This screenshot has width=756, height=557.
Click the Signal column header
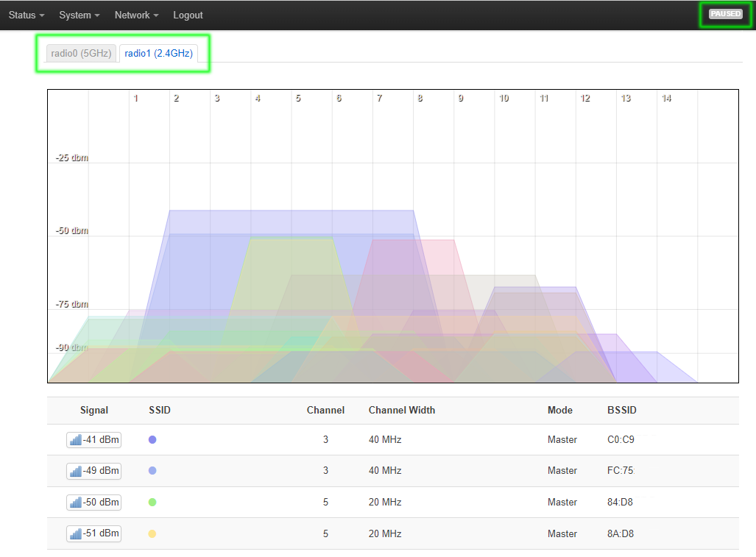click(x=94, y=410)
